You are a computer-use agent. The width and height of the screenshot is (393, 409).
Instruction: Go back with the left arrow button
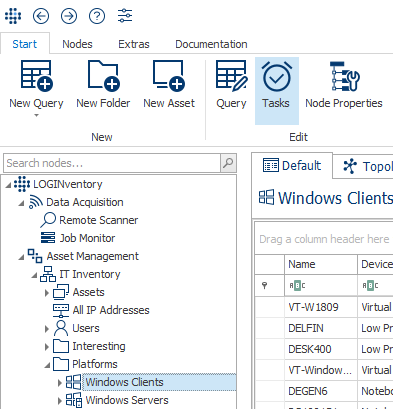click(41, 16)
